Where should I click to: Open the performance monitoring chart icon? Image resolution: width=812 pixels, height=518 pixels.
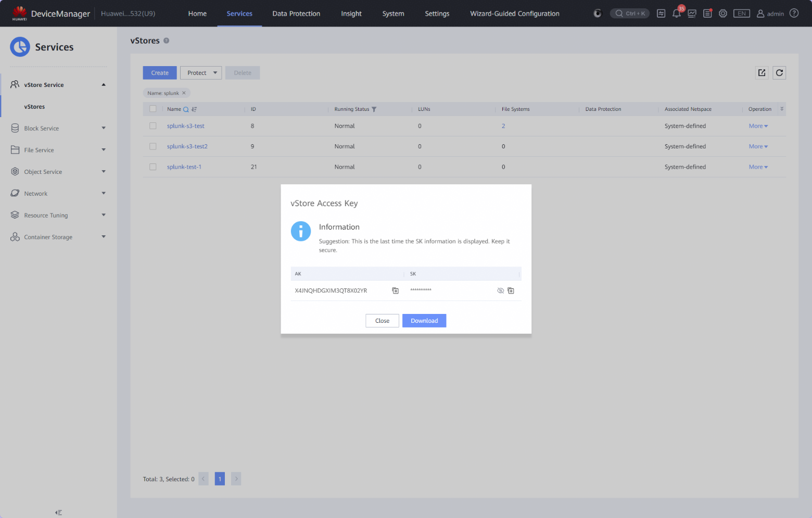point(692,14)
